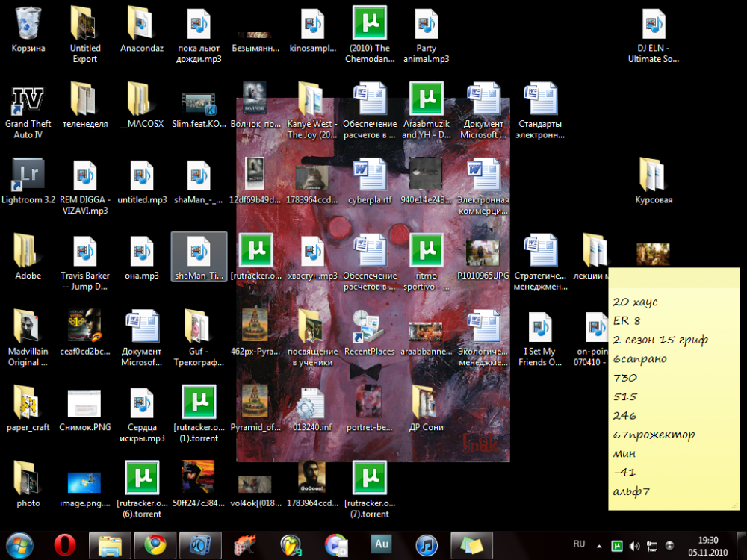Click '2 сезон 15 гриф' note line
This screenshot has width=747, height=560.
660,340
